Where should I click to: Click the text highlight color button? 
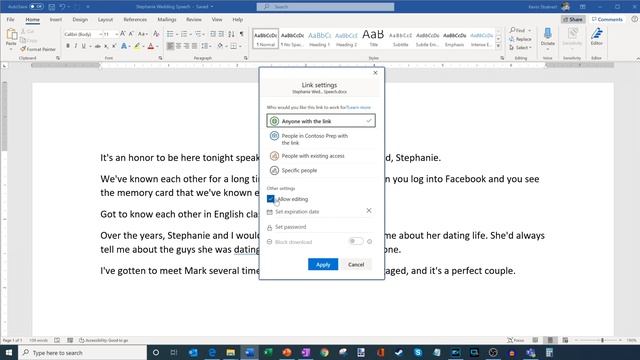coord(137,46)
